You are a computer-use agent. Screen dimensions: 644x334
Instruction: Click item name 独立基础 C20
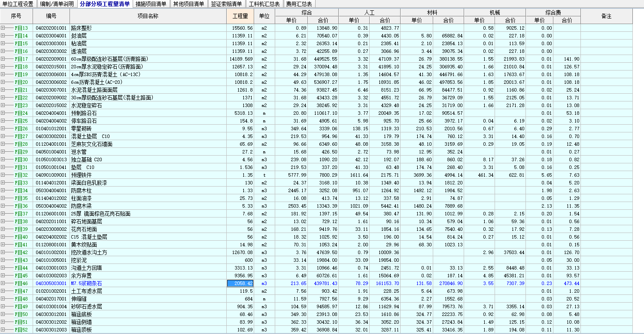tap(86, 159)
